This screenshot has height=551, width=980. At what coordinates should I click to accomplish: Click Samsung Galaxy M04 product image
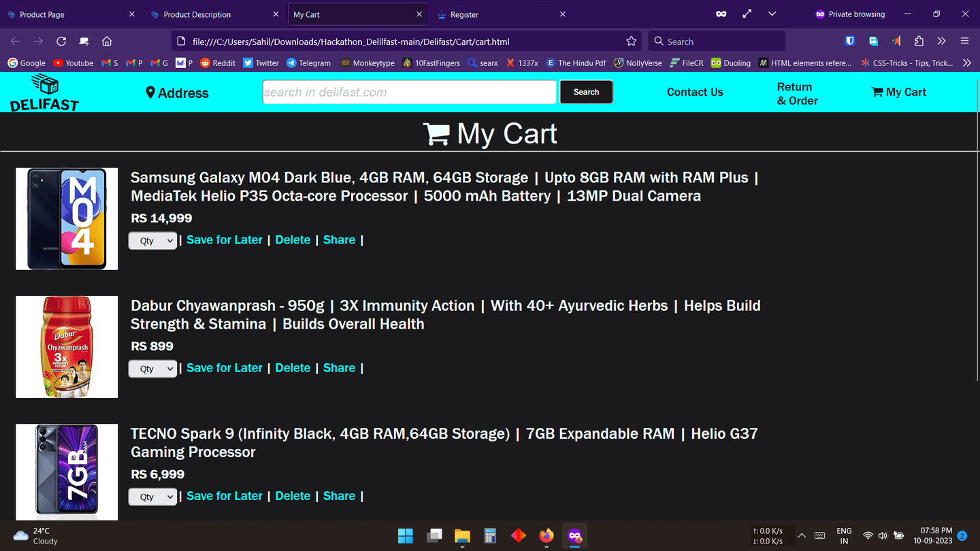pyautogui.click(x=67, y=219)
